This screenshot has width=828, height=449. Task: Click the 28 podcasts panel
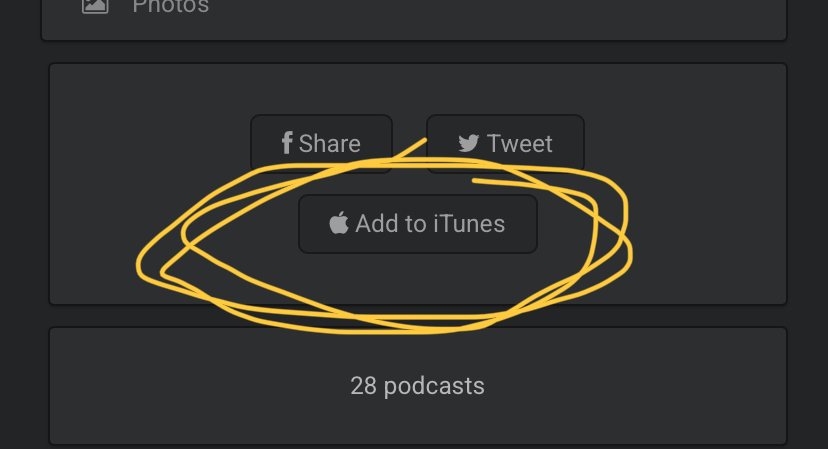point(600,385)
